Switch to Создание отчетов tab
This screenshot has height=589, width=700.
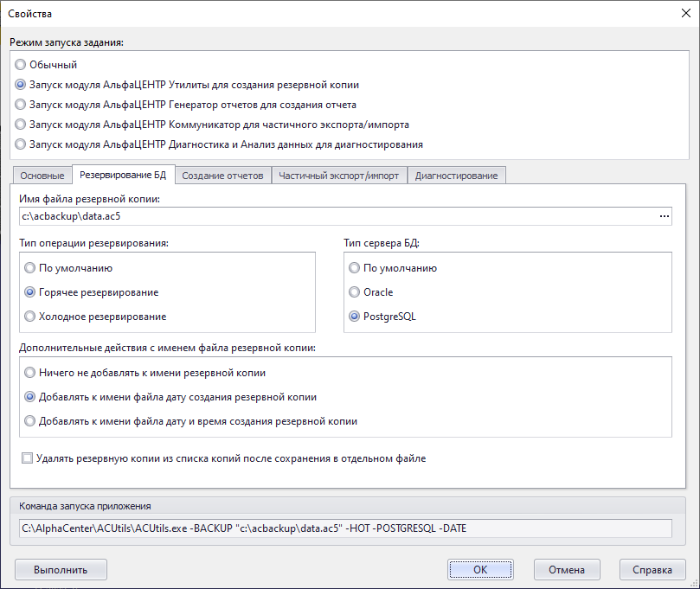(x=222, y=176)
